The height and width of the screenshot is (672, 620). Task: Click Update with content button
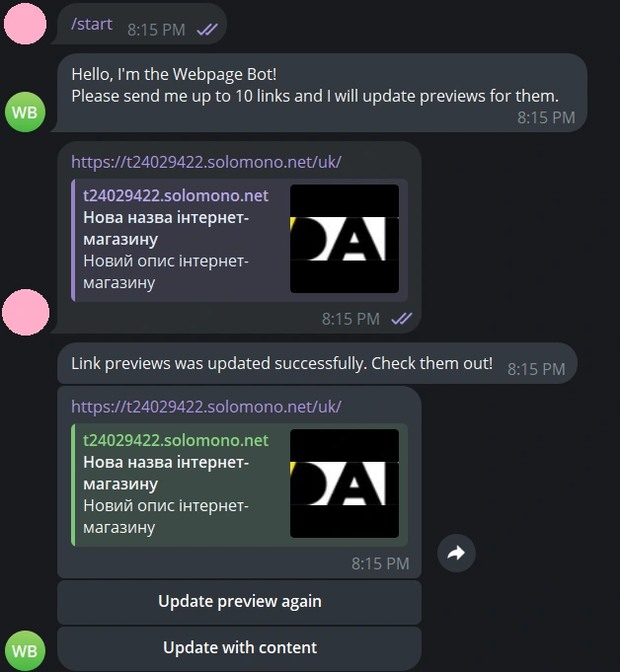point(239,648)
